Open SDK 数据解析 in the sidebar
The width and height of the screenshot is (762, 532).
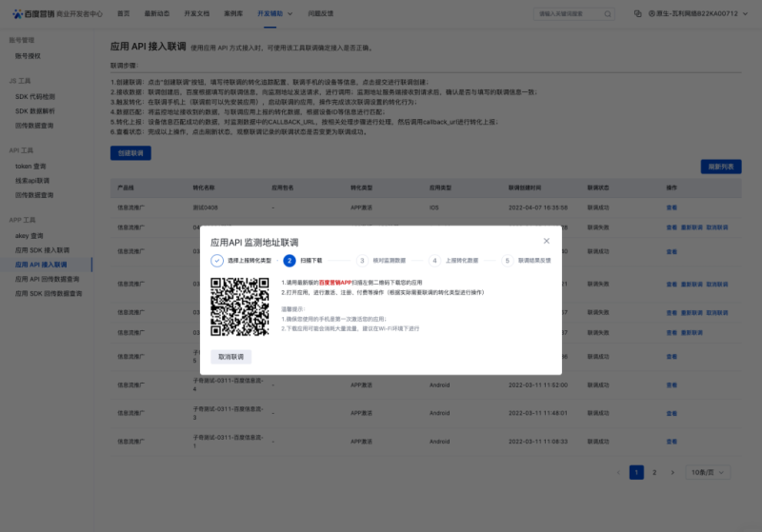click(35, 111)
